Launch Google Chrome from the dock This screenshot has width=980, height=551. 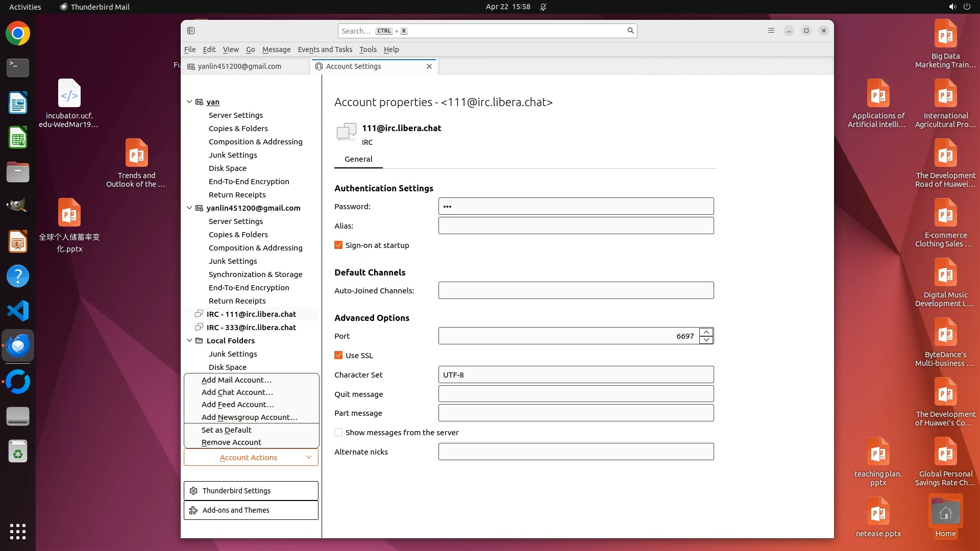pos(18,34)
